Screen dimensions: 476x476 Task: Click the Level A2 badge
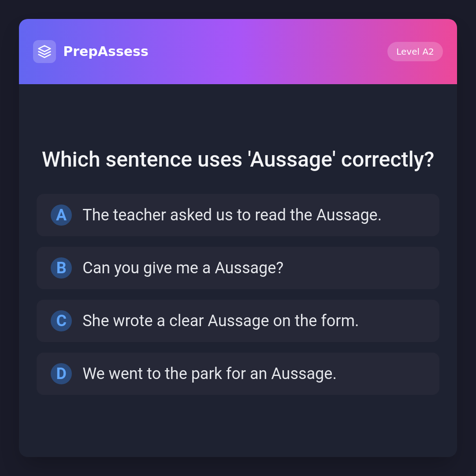coord(415,52)
